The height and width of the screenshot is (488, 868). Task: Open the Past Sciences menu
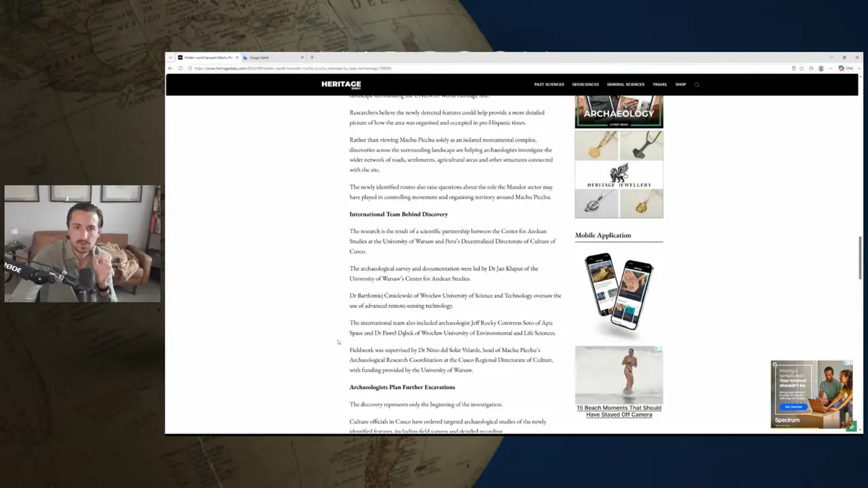pos(549,85)
